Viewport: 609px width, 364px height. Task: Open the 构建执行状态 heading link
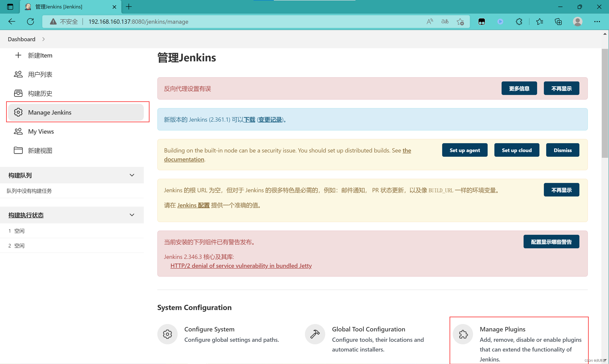pyautogui.click(x=26, y=215)
